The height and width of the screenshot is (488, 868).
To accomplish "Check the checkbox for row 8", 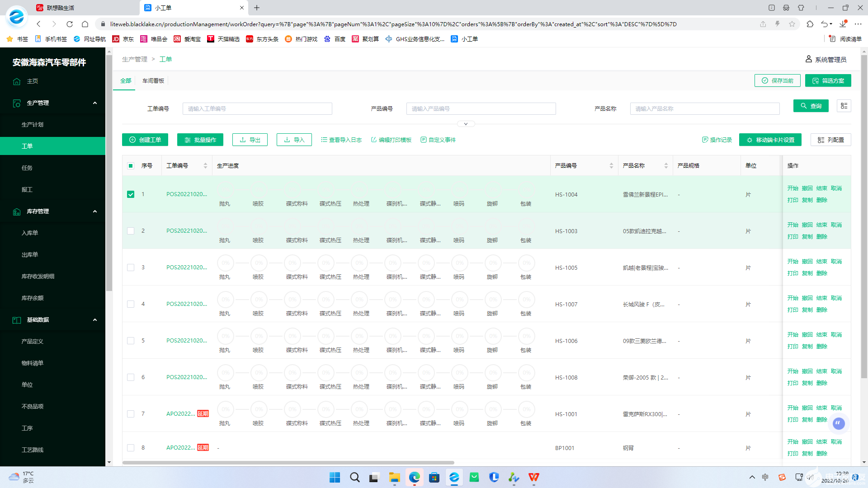I will [131, 448].
